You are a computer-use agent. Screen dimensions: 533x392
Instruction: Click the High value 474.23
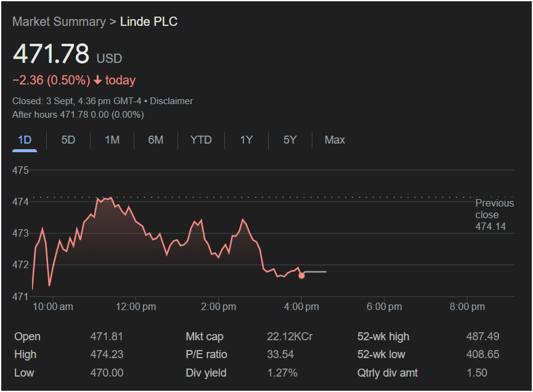(x=107, y=354)
